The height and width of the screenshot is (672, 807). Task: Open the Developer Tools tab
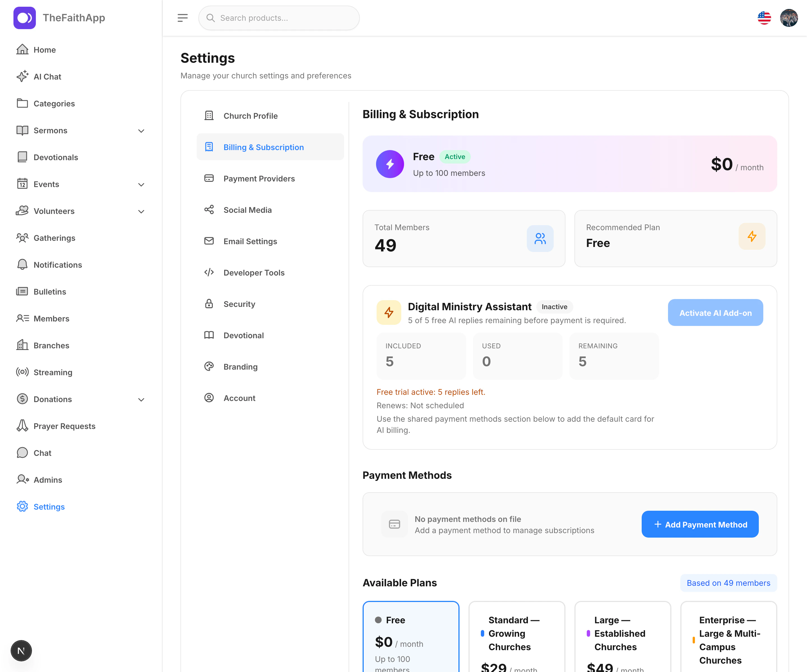(270, 272)
